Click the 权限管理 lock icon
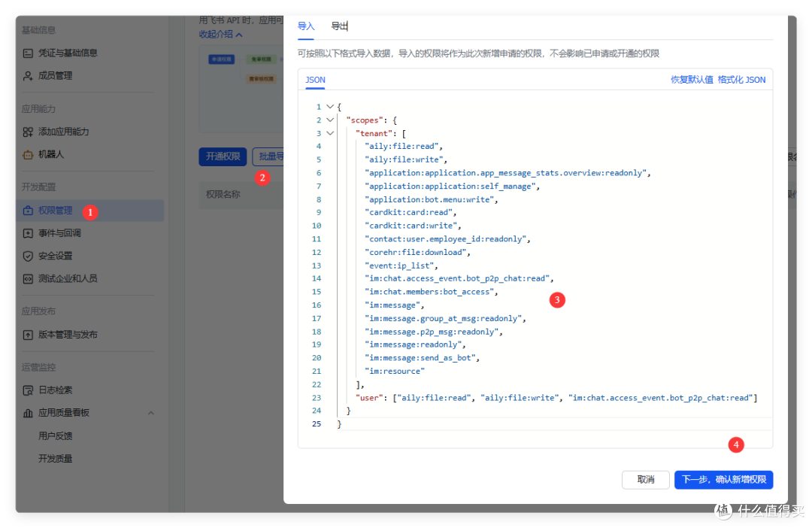This screenshot has width=812, height=528. click(28, 211)
